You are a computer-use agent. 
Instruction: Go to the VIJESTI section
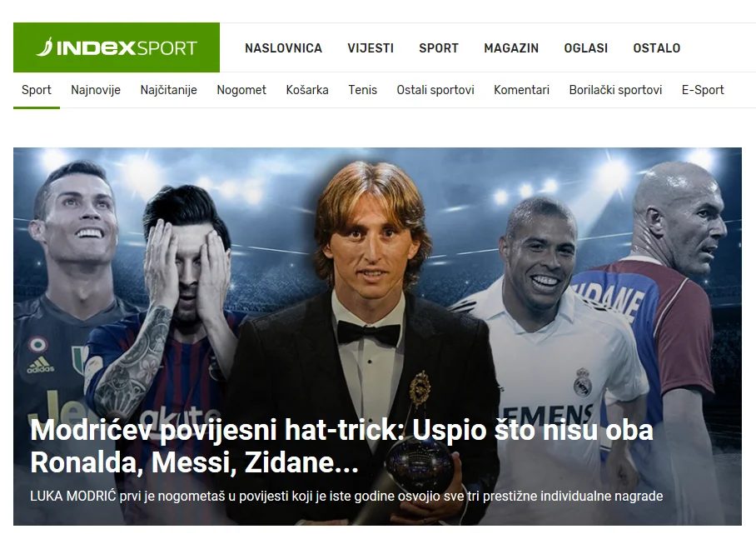(371, 48)
